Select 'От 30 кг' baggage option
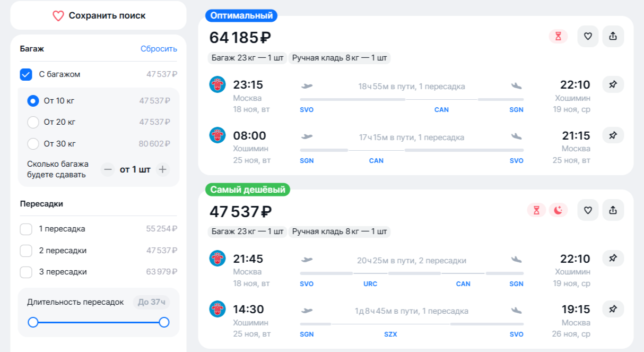Viewport: 644px width, 352px height. point(33,144)
